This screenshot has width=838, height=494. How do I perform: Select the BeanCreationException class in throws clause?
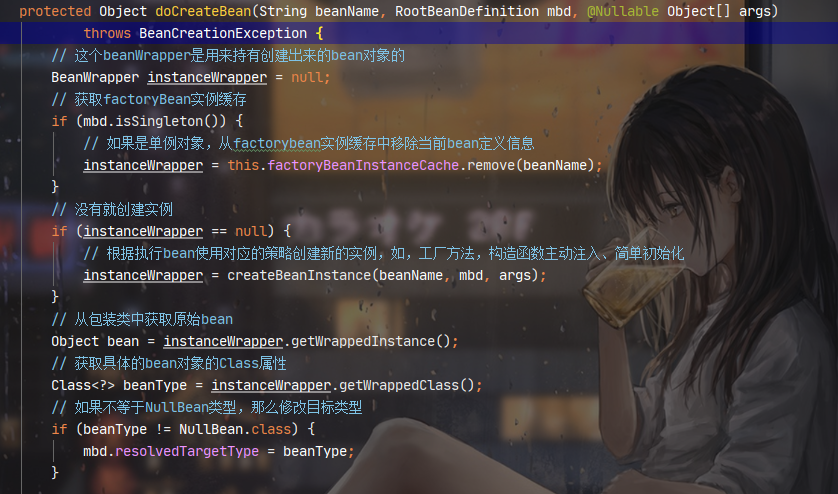click(x=223, y=33)
